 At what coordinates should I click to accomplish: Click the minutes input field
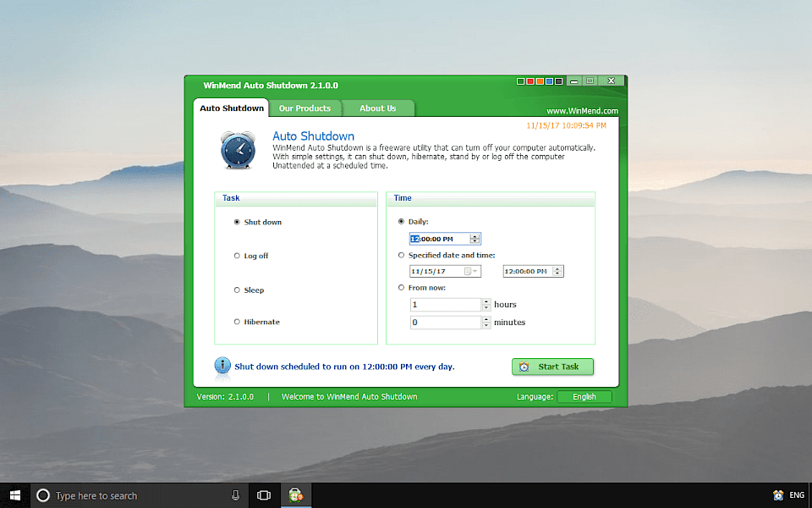pyautogui.click(x=446, y=323)
